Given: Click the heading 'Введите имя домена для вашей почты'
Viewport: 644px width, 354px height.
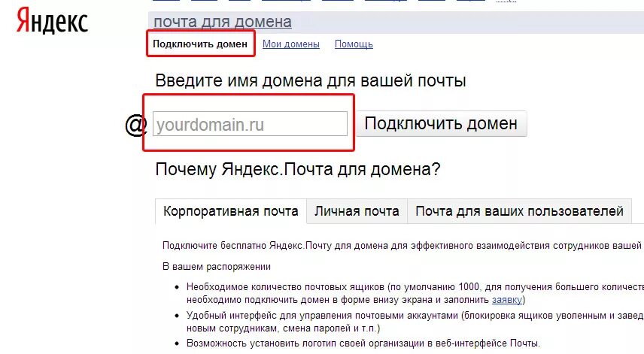Looking at the screenshot, I should pos(311,80).
